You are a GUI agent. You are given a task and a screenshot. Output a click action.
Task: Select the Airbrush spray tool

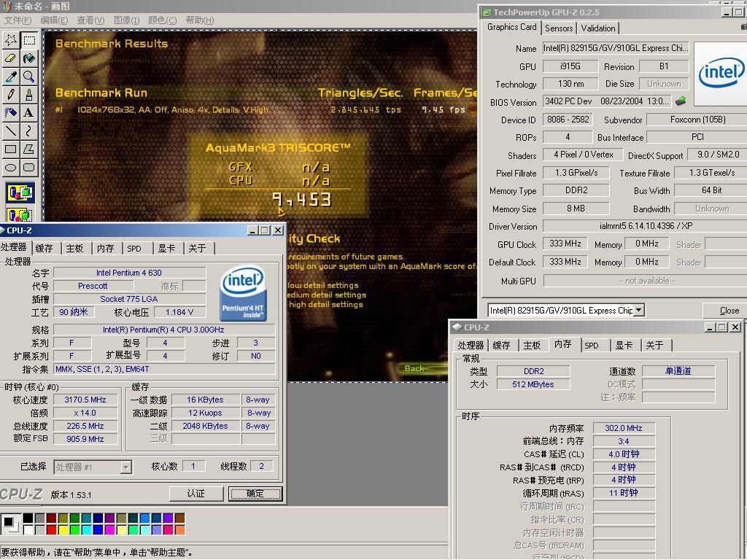tap(10, 112)
